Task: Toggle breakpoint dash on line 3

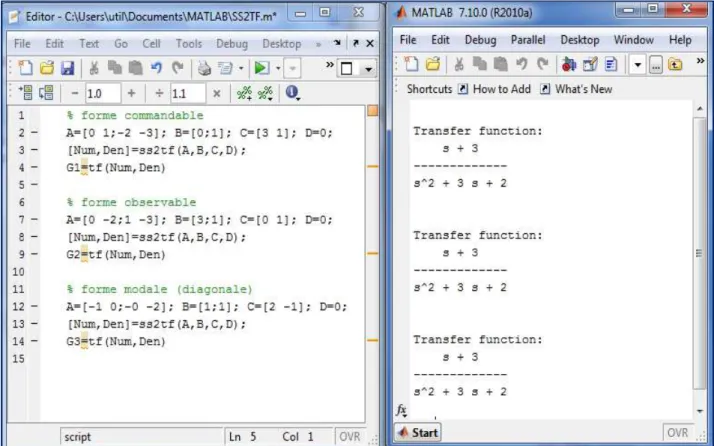Action: point(35,150)
